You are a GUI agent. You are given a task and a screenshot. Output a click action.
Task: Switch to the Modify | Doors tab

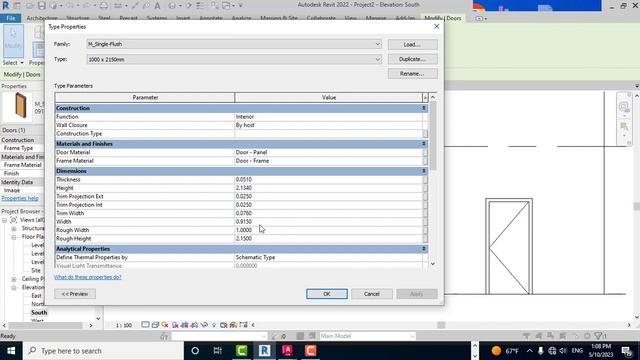point(443,18)
